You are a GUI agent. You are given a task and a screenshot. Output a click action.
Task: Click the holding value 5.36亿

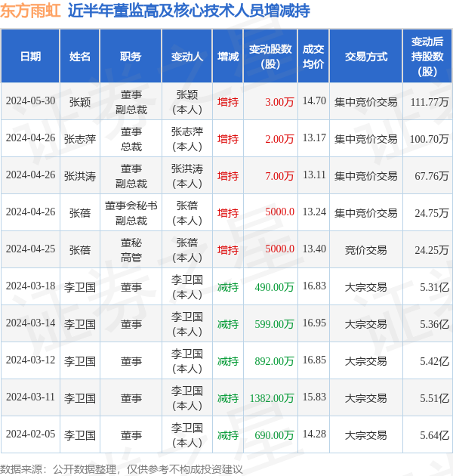(x=434, y=325)
